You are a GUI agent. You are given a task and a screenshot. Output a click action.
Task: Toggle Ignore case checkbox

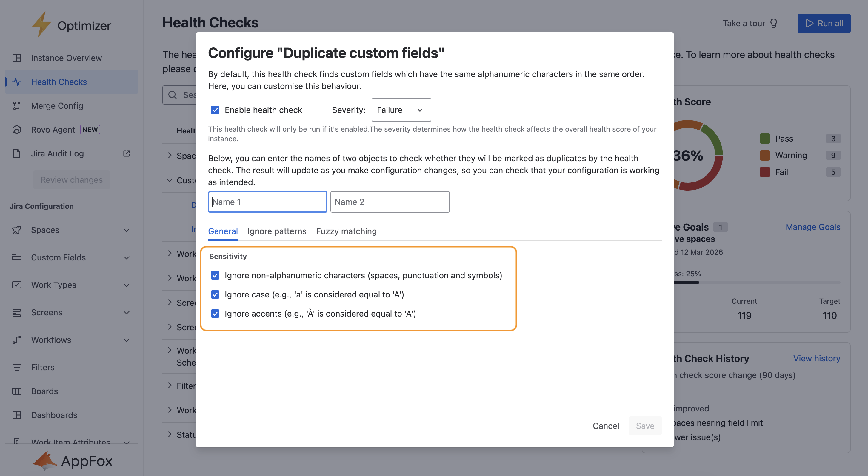[215, 294]
